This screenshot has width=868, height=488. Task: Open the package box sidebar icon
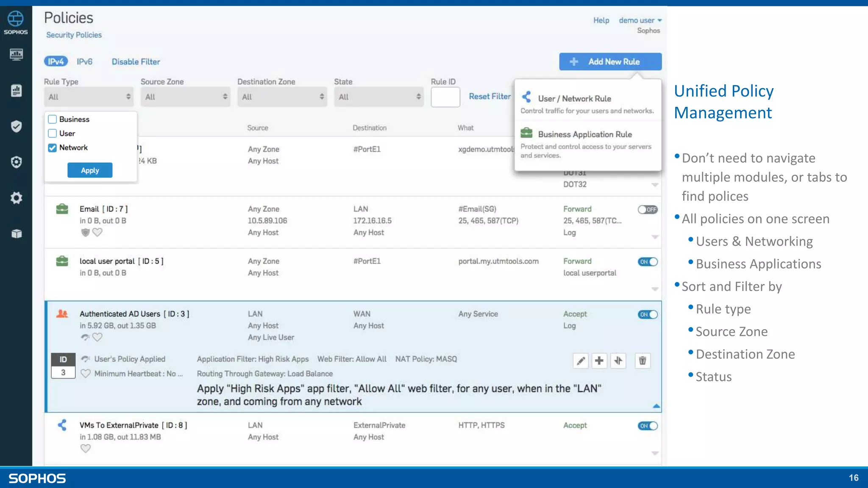click(16, 234)
